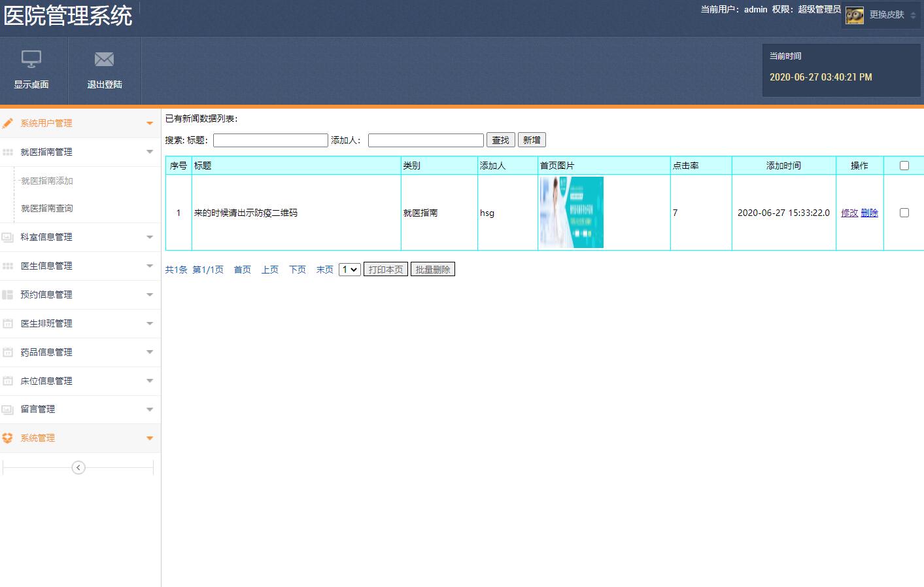The width and height of the screenshot is (924, 587).
Task: Click the 修改 link for row 1
Action: 849,213
